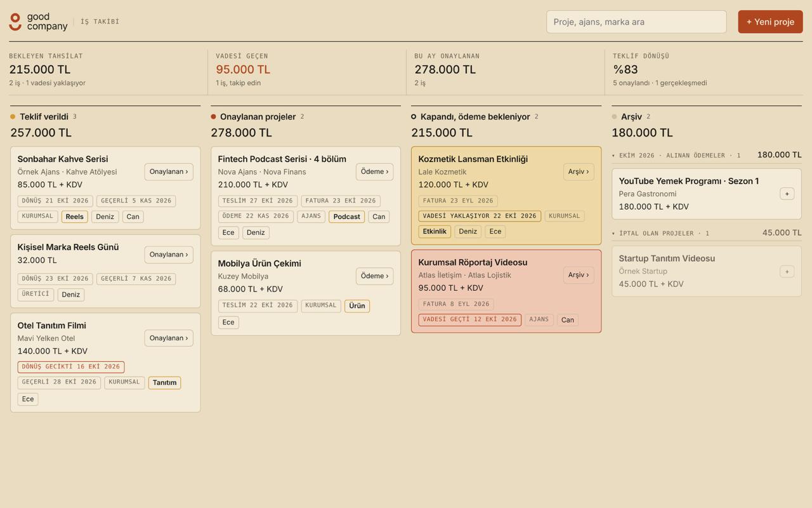The image size is (812, 508).
Task: Select the Reels tag on Sonbahar card
Action: [x=74, y=217]
